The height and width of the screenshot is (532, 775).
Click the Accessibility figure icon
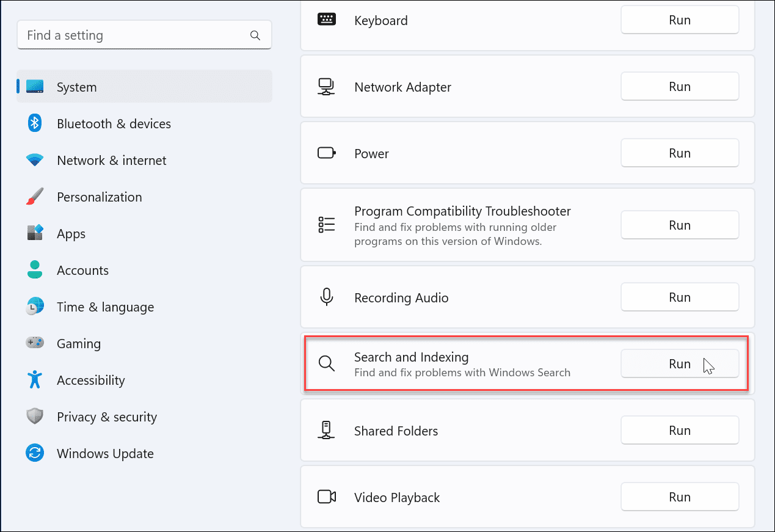[35, 380]
